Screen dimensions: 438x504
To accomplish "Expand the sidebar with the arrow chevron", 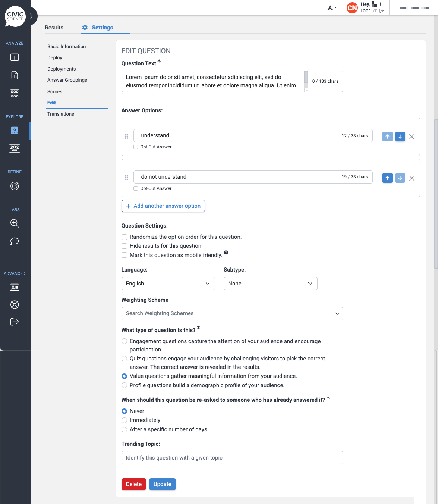I will tap(32, 16).
